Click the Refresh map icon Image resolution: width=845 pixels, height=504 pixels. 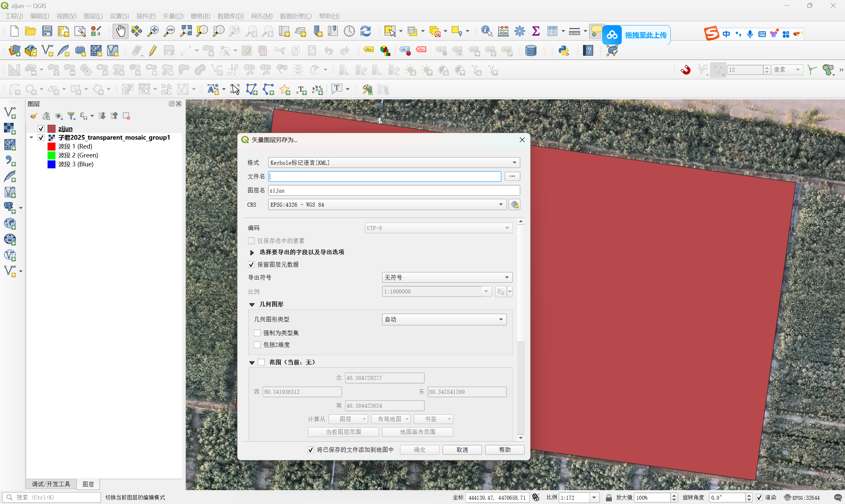[366, 31]
